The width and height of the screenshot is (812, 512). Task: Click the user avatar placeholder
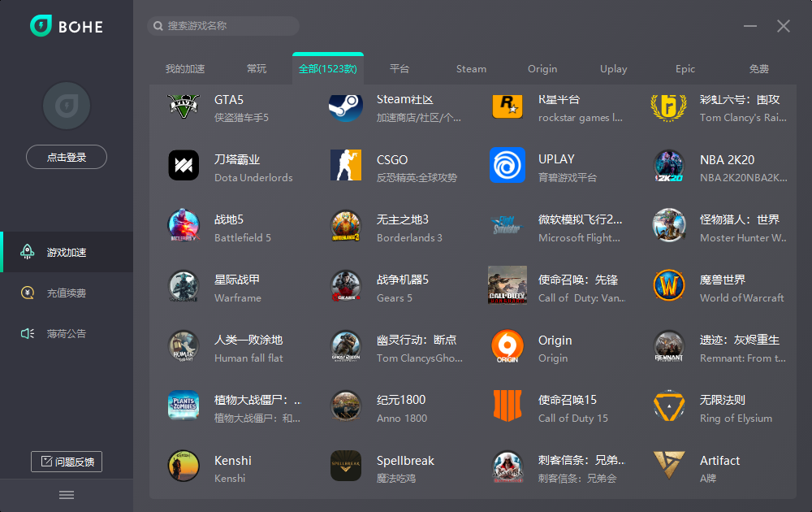point(67,106)
